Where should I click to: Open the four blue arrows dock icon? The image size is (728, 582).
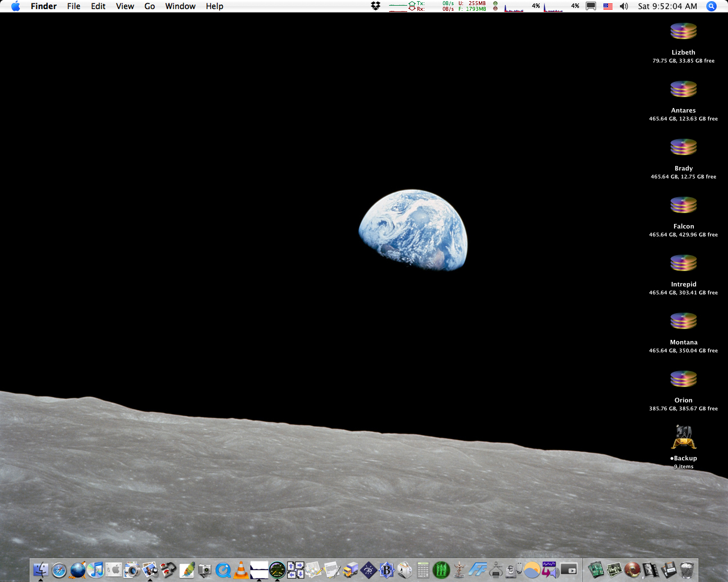click(296, 569)
